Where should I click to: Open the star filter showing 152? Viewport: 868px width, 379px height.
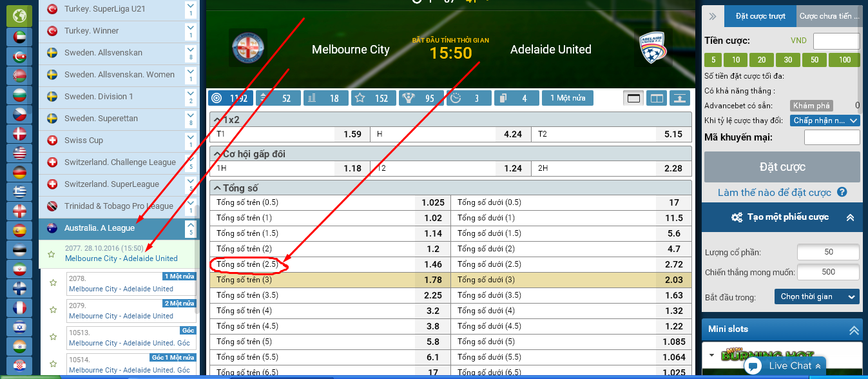[373, 98]
